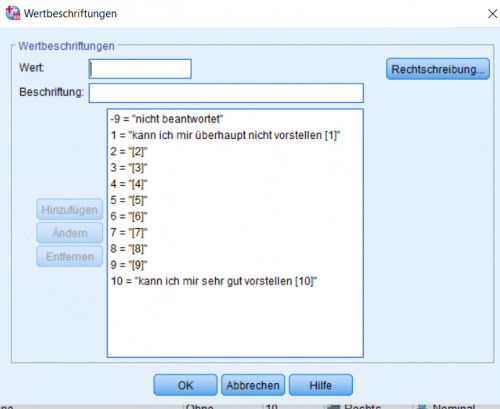The height and width of the screenshot is (409, 500).
Task: Click the Wert input field
Action: [x=140, y=69]
